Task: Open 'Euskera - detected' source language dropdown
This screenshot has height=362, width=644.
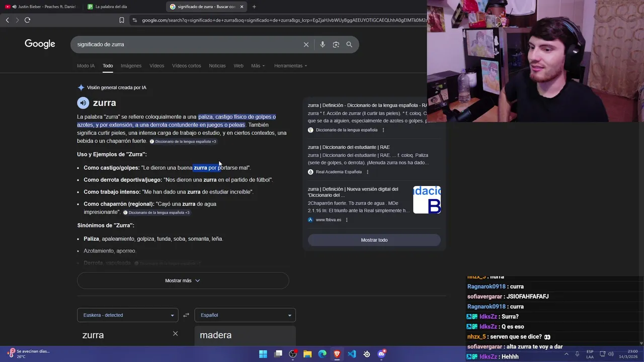Action: click(x=127, y=315)
